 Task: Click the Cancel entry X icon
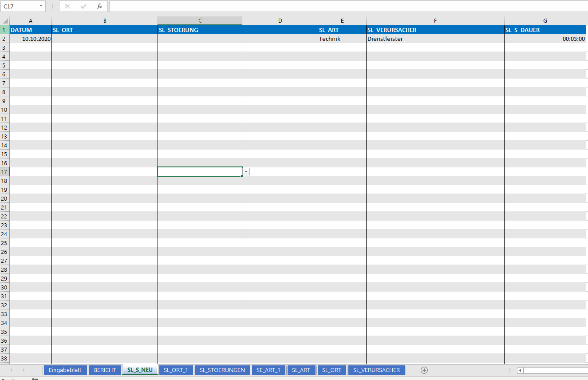coord(67,6)
